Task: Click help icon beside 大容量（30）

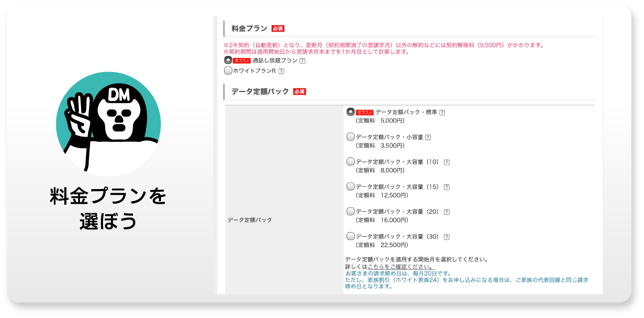Action: [x=447, y=237]
